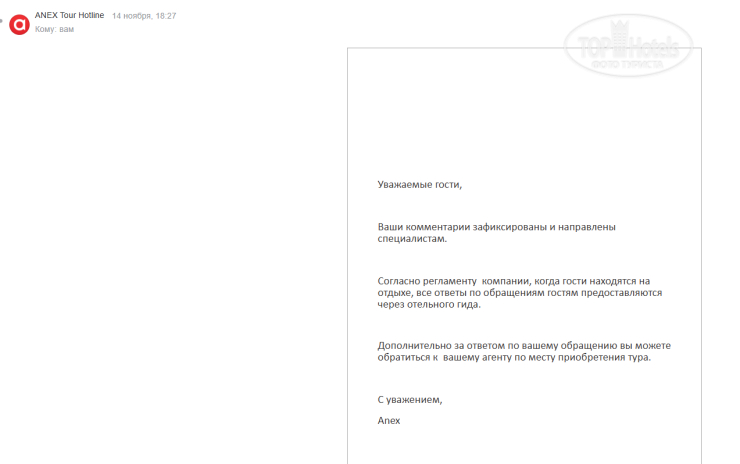Expand recipient line Кому: вам

(54, 29)
